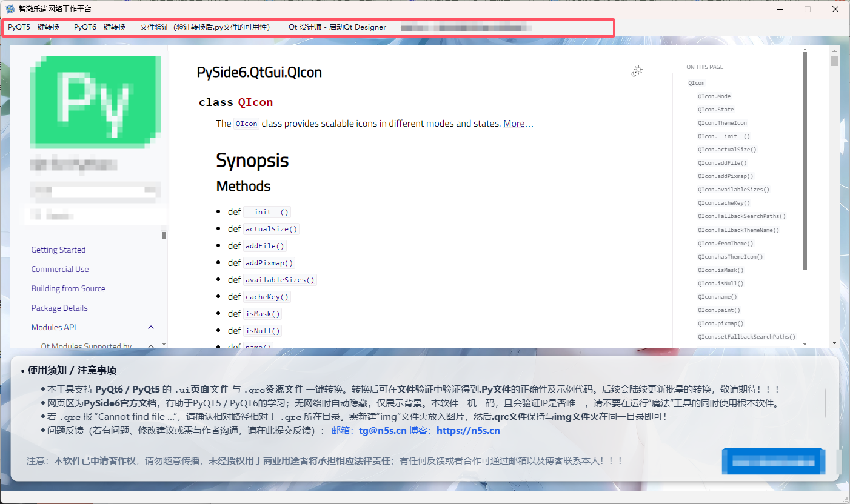This screenshot has height=504, width=850.
Task: Run the PyQT5一键转换 conversion tool
Action: 33,27
